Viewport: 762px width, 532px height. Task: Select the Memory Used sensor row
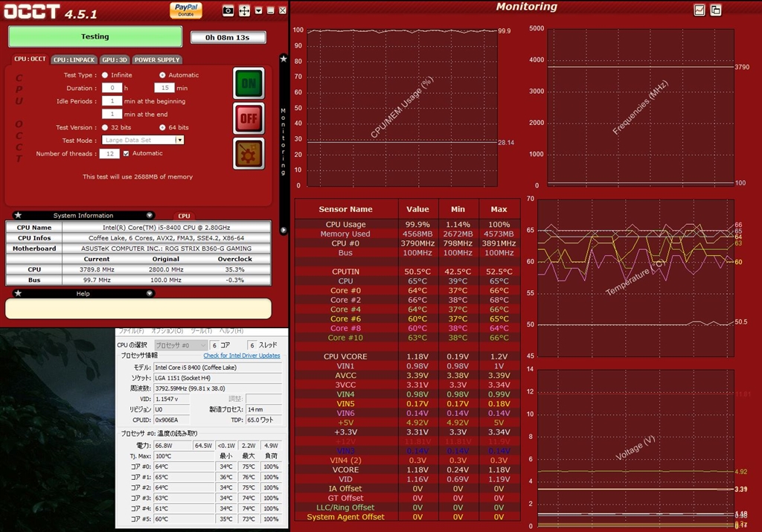(407, 234)
